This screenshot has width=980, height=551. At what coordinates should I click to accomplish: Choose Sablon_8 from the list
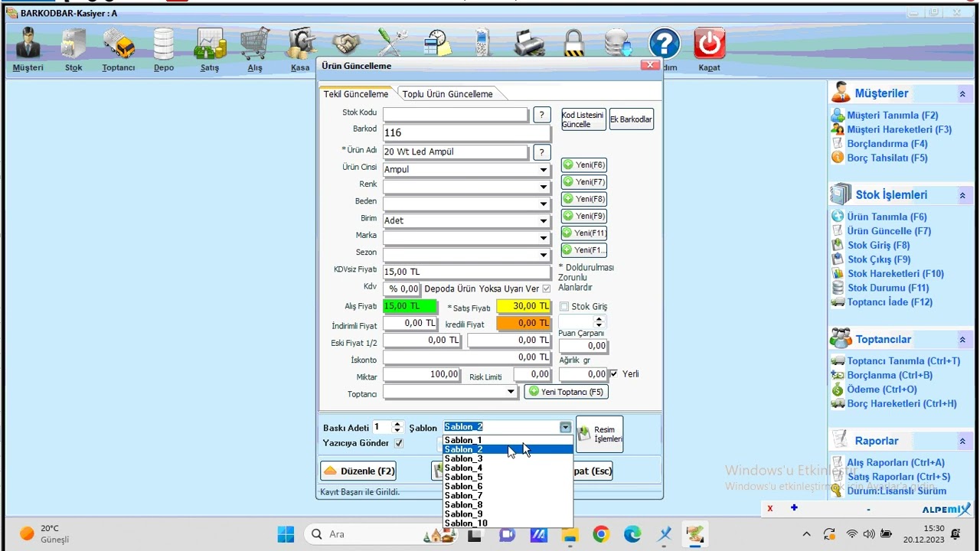click(x=508, y=504)
